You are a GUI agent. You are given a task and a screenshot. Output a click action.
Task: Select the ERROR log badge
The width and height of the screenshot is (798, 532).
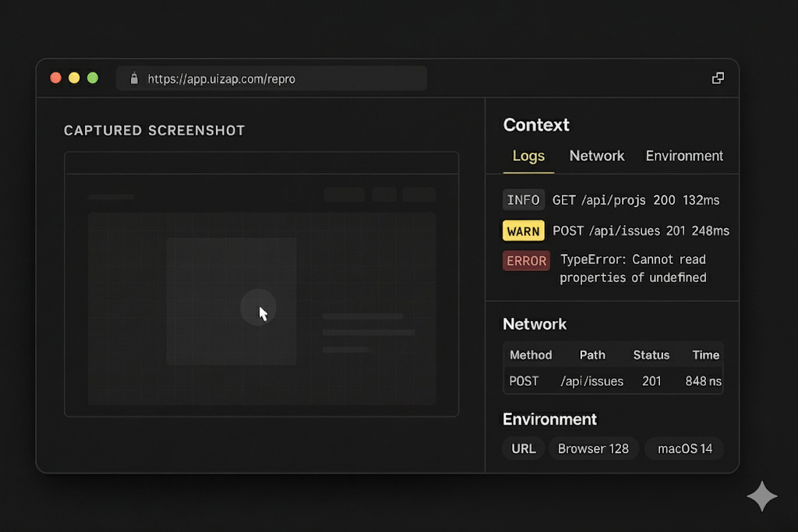pos(526,261)
